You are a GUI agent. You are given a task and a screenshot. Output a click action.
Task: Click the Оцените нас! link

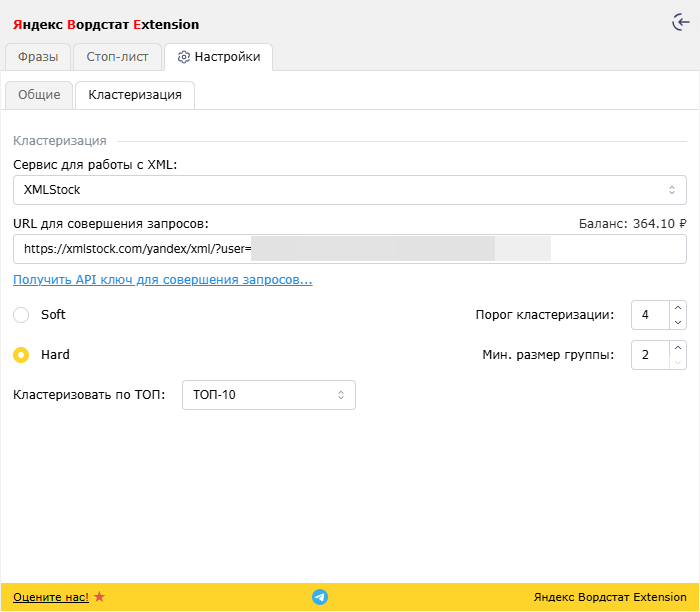[x=51, y=597]
